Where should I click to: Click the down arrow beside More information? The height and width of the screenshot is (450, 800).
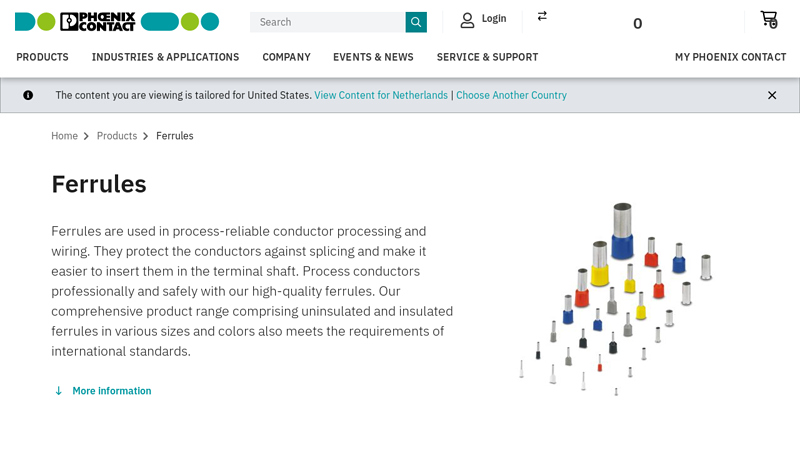click(58, 391)
